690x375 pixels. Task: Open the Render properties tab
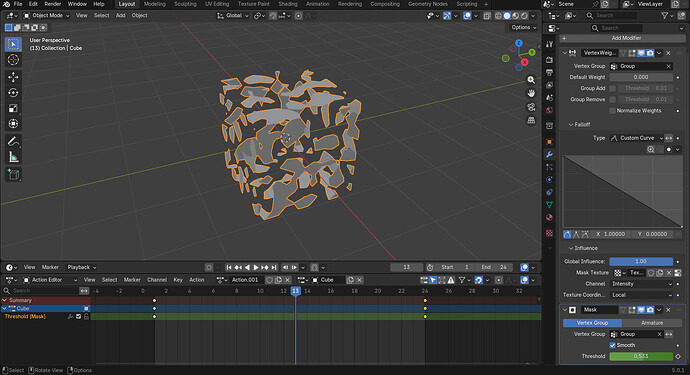click(x=549, y=59)
